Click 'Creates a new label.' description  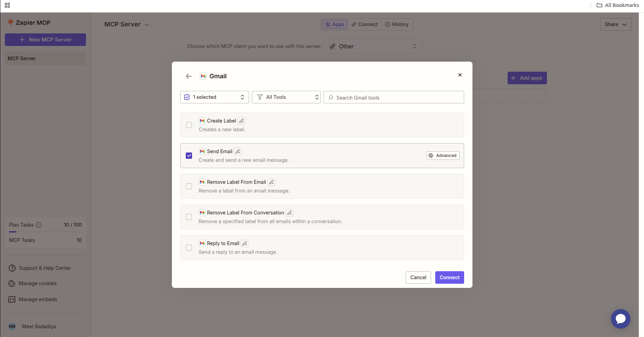pyautogui.click(x=222, y=130)
